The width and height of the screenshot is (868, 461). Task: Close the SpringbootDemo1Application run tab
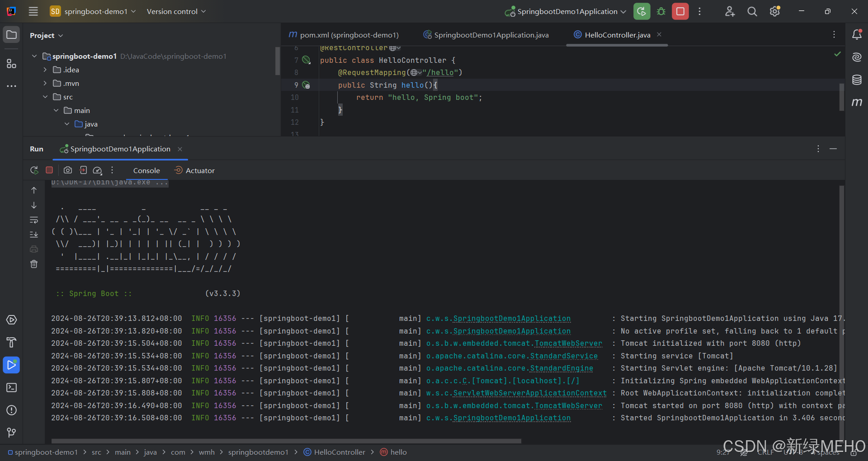point(180,149)
